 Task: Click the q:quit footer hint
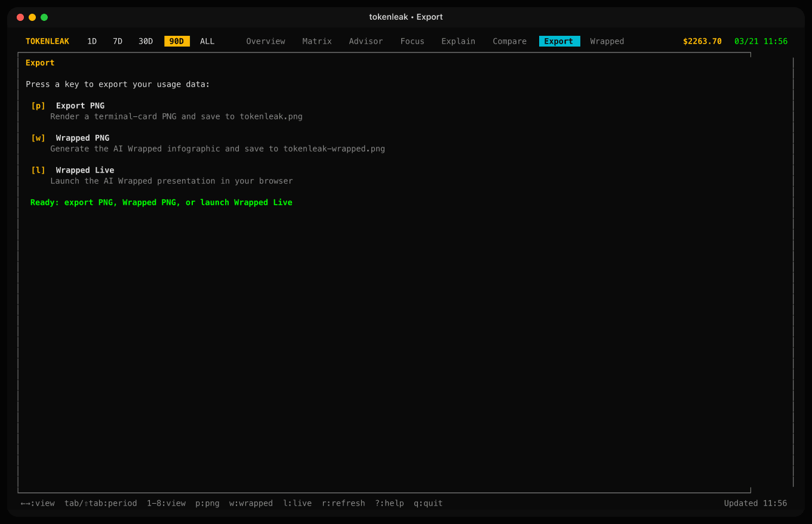[x=428, y=503]
